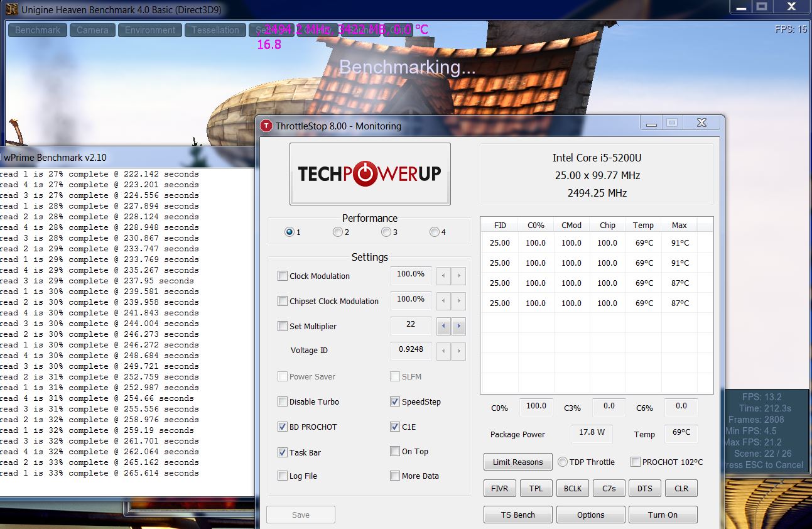The image size is (812, 529).
Task: Enable the On Top checkbox
Action: [395, 451]
